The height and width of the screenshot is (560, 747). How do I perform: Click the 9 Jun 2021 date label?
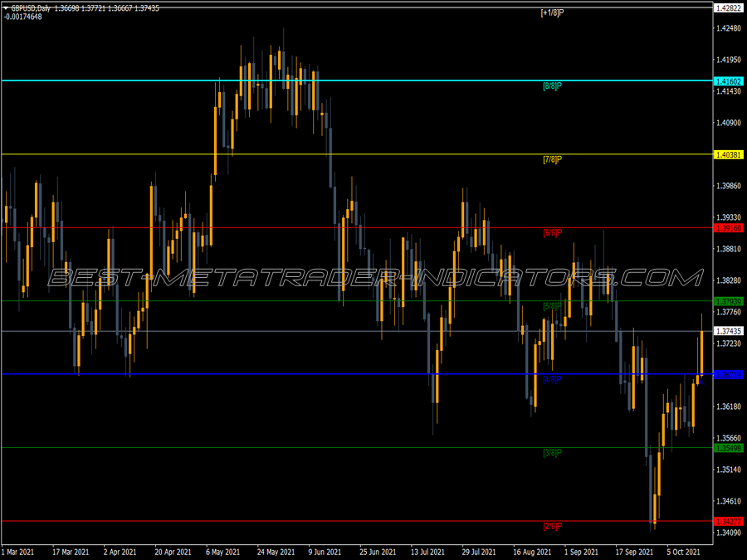325,552
